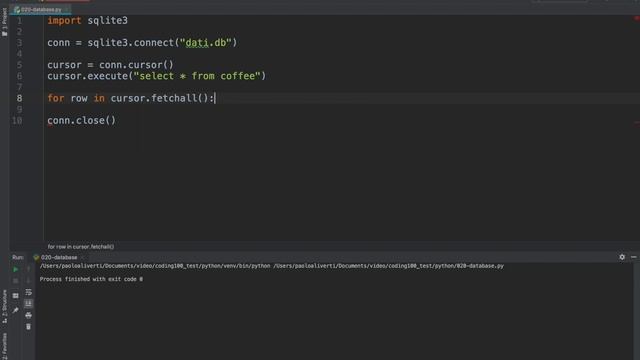Image resolution: width=640 pixels, height=360 pixels.
Task: Click the error stripe mark beside line 10
Action: (x=637, y=122)
